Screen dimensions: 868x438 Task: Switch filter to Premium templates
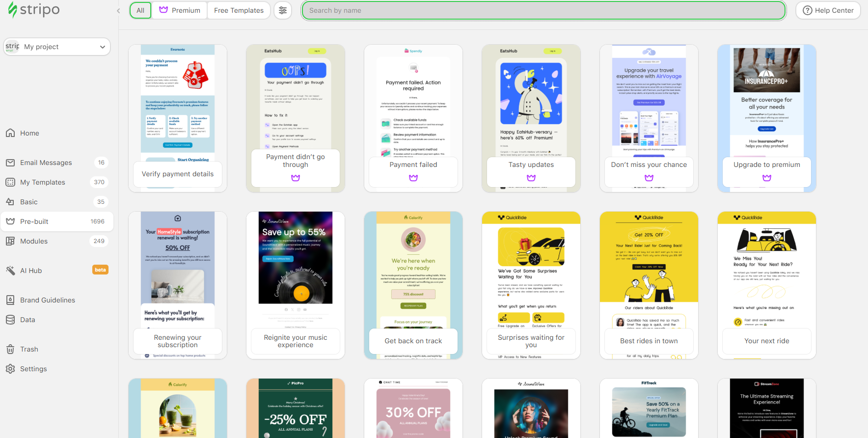[x=180, y=10]
